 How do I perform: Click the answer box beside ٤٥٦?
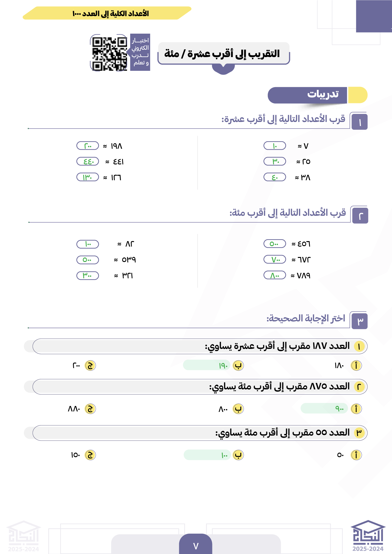pos(274,244)
